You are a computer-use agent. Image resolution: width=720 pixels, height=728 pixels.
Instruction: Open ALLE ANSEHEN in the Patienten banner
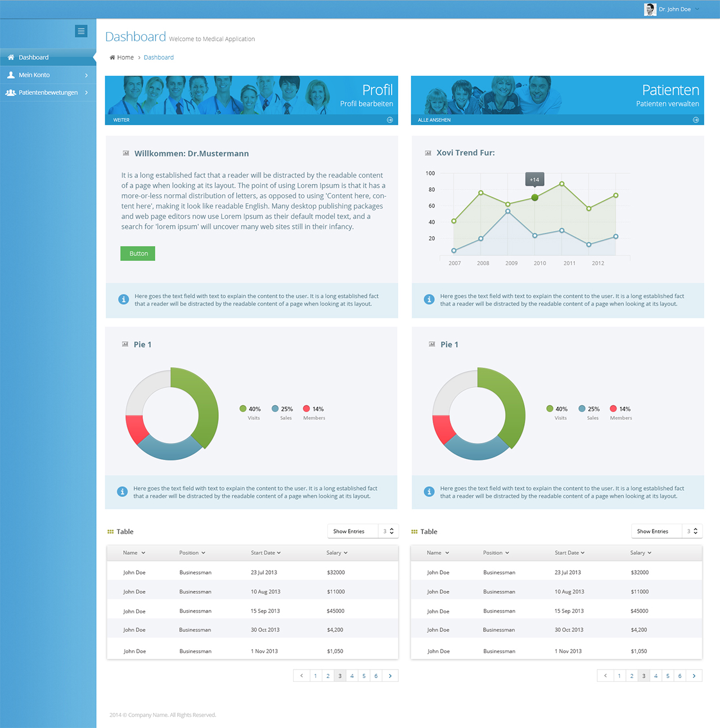click(434, 120)
